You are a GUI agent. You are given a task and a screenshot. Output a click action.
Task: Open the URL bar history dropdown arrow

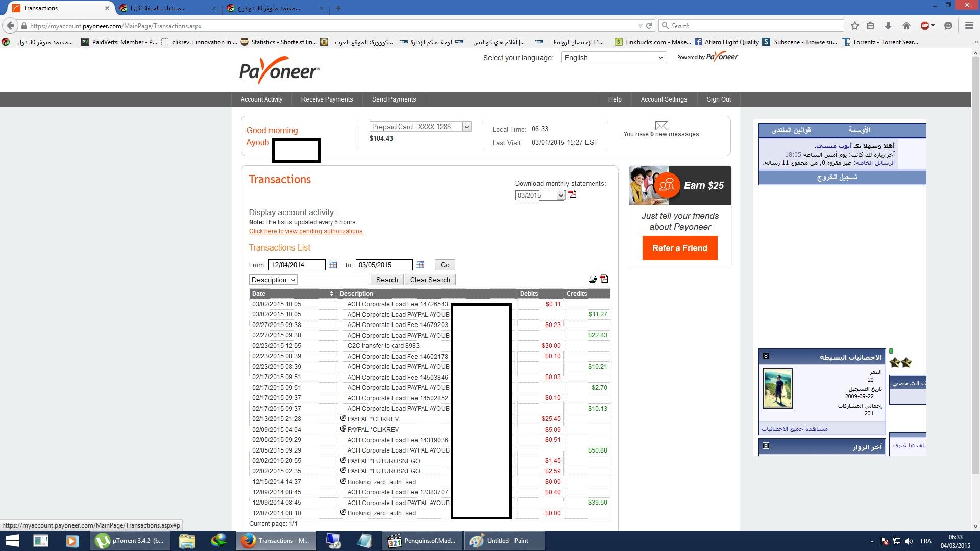point(640,26)
